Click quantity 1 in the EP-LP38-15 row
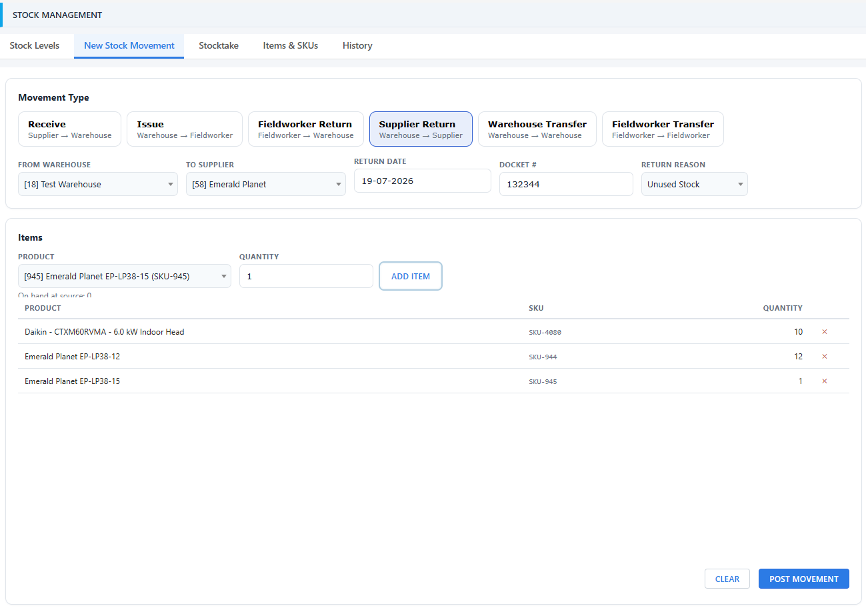This screenshot has width=866, height=616. (x=801, y=381)
